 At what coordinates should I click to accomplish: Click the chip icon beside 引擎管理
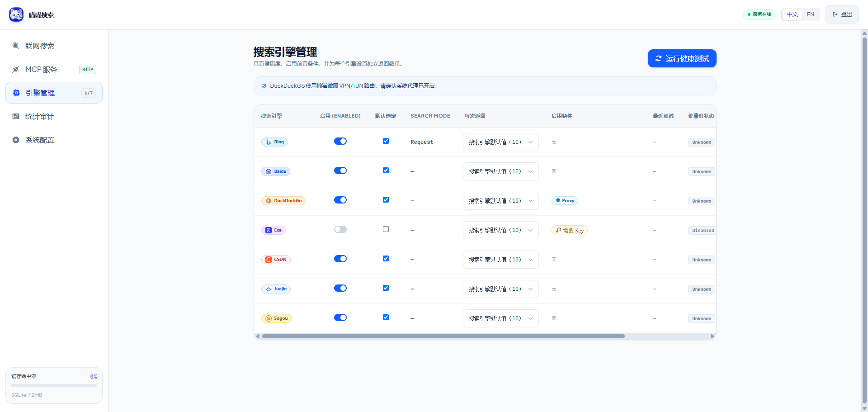point(16,93)
